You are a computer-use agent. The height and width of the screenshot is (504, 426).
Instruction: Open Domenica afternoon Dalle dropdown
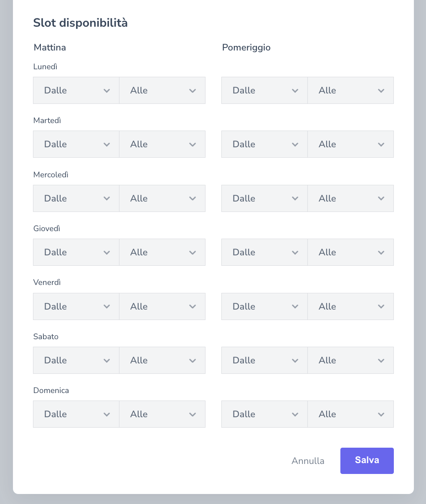[x=264, y=414]
